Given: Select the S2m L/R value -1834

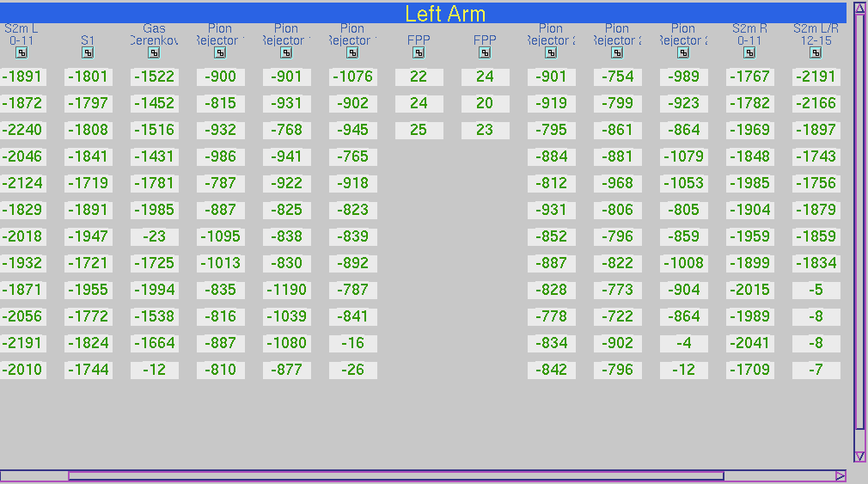Looking at the screenshot, I should click(x=816, y=263).
